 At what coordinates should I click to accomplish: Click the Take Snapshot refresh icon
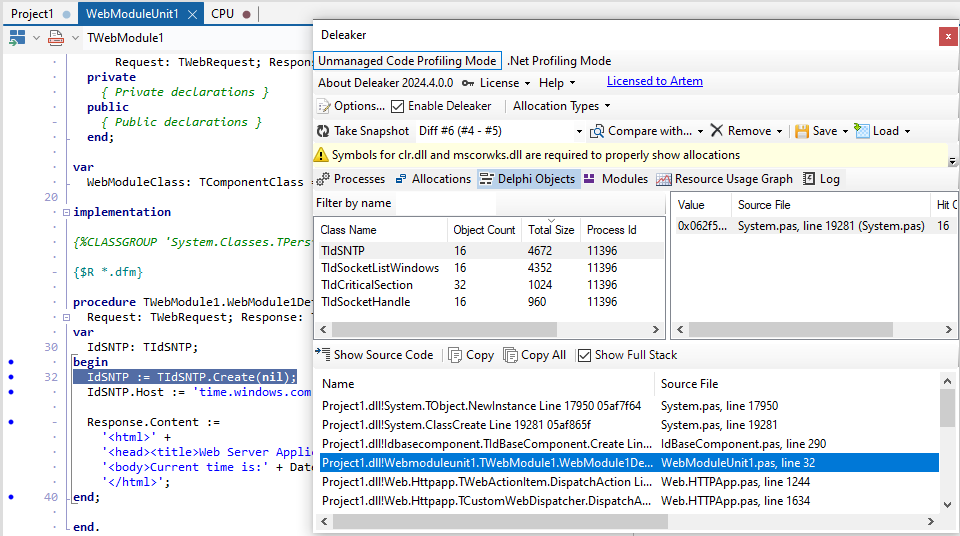[x=323, y=131]
